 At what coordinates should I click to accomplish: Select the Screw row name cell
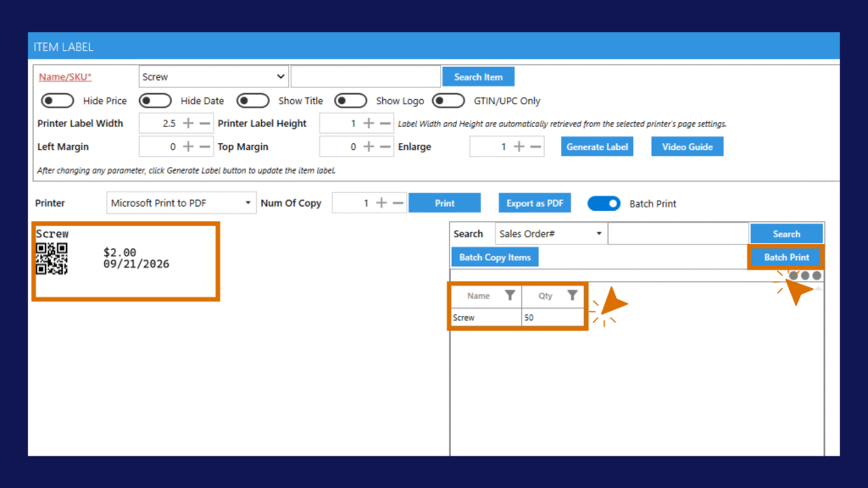(x=486, y=318)
